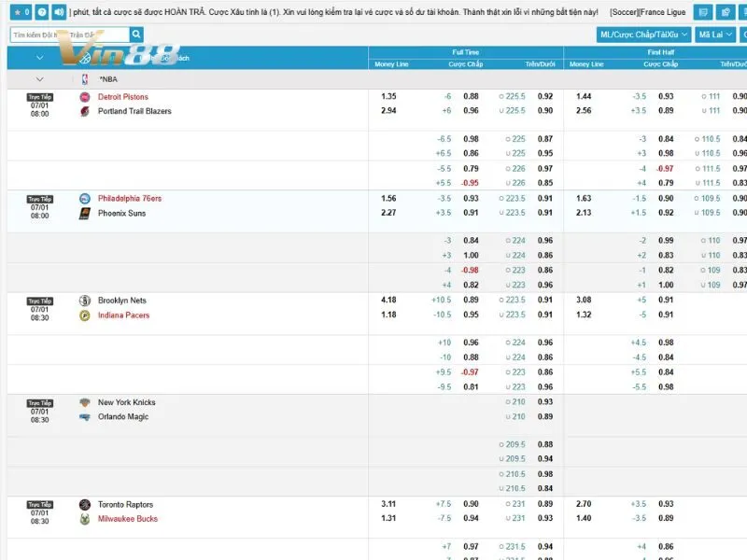Viewport: 747px width, 560px height.
Task: Click the First Half column group header
Action: coord(660,52)
